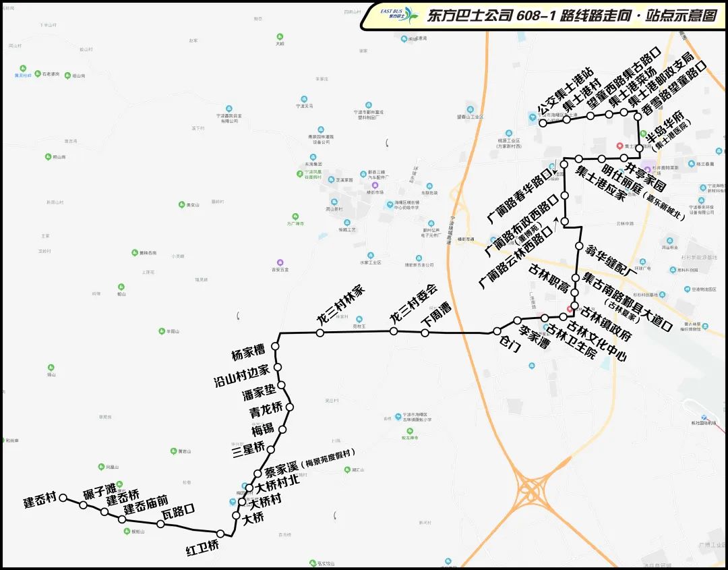Select the 公交集土港站 terminal stop circle
The width and height of the screenshot is (728, 570).
tap(543, 123)
